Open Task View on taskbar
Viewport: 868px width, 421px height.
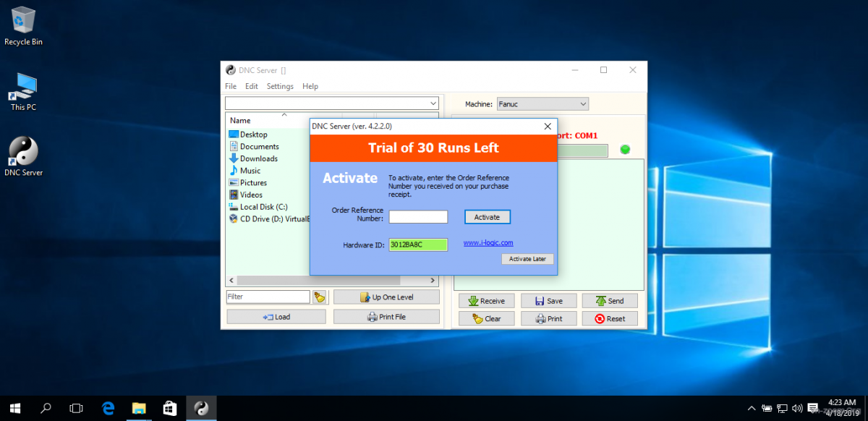pos(76,409)
